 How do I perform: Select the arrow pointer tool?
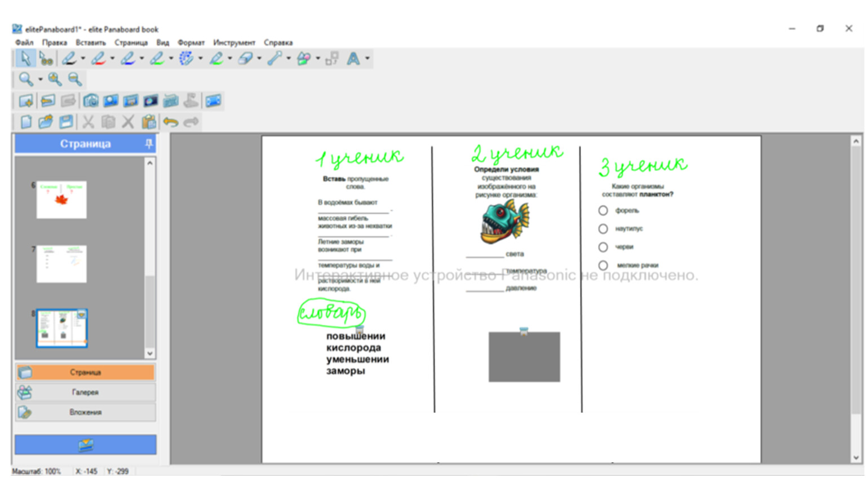pos(25,59)
